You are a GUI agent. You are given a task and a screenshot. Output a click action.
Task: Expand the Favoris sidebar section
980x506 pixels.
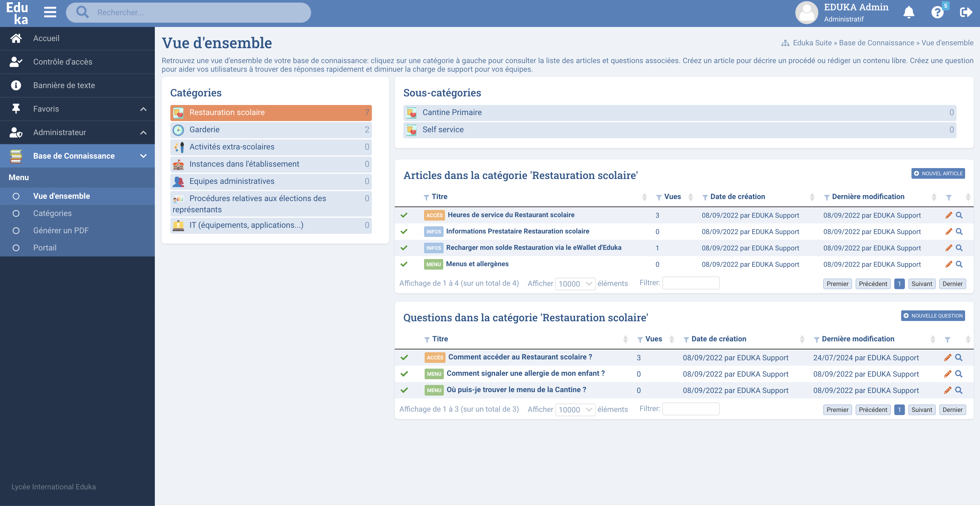click(143, 109)
